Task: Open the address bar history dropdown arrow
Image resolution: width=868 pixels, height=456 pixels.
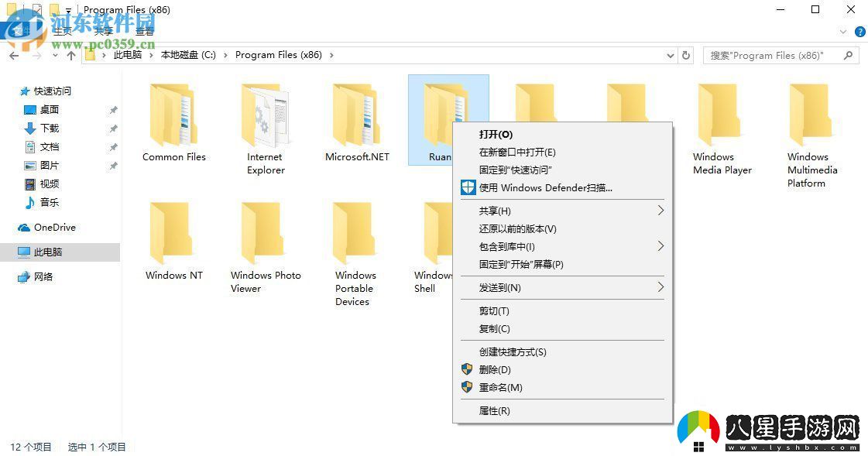Action: [x=671, y=55]
